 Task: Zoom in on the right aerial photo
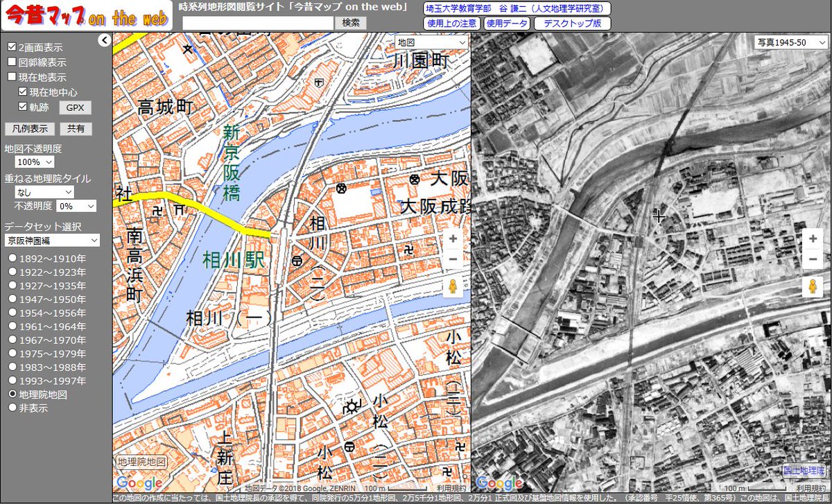[813, 238]
